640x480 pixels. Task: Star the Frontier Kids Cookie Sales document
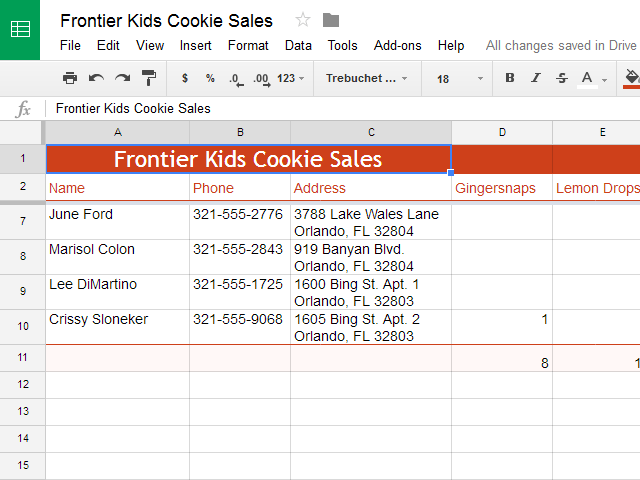pos(303,20)
